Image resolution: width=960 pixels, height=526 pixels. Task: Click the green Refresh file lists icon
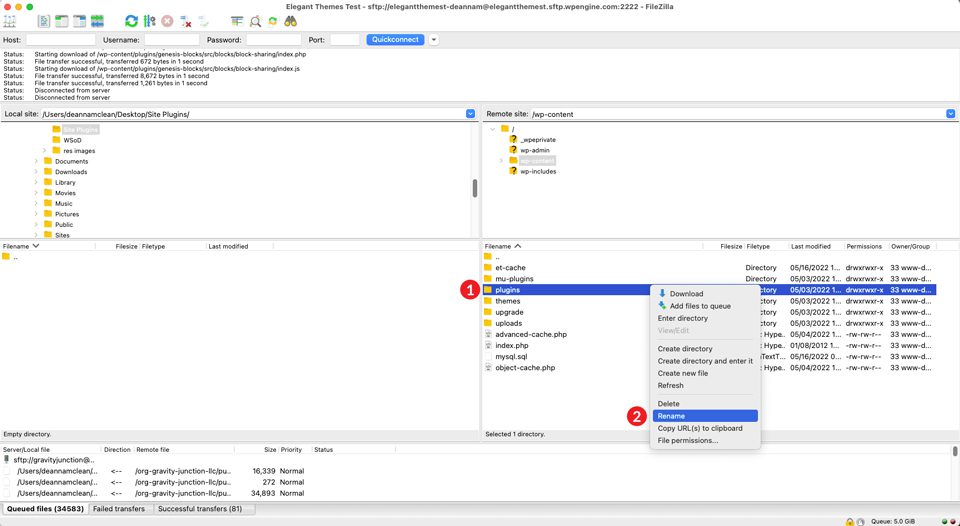click(131, 20)
